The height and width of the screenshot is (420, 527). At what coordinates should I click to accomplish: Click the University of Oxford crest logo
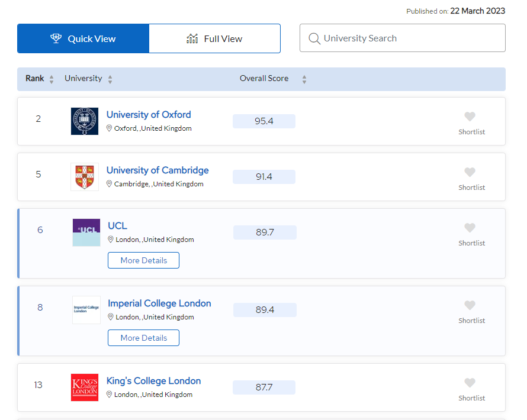click(85, 121)
